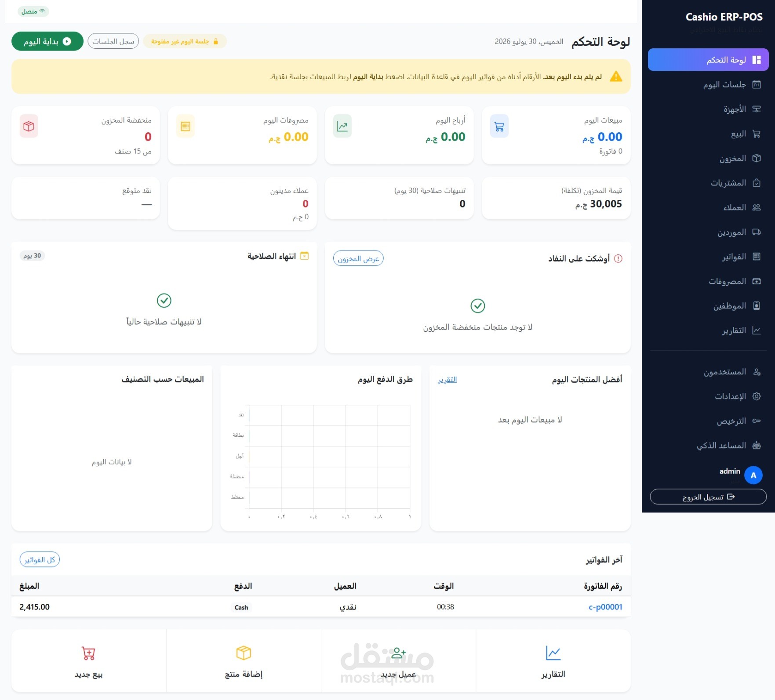Go to المخزون in the sidebar

tap(708, 158)
